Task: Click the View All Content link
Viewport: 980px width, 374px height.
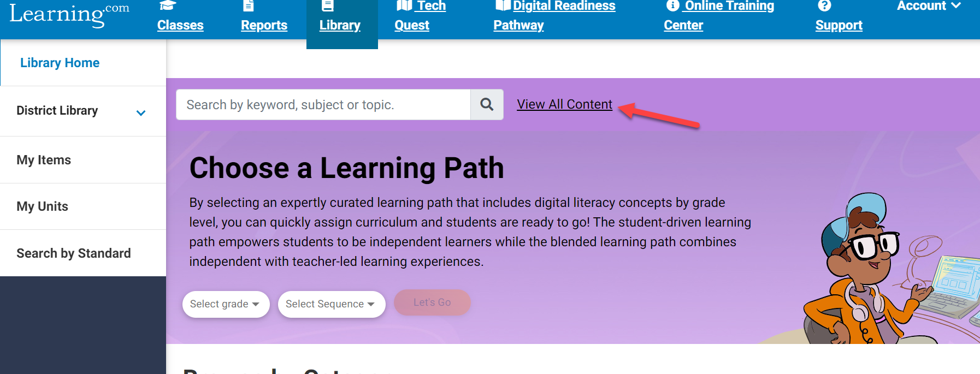Action: tap(564, 104)
